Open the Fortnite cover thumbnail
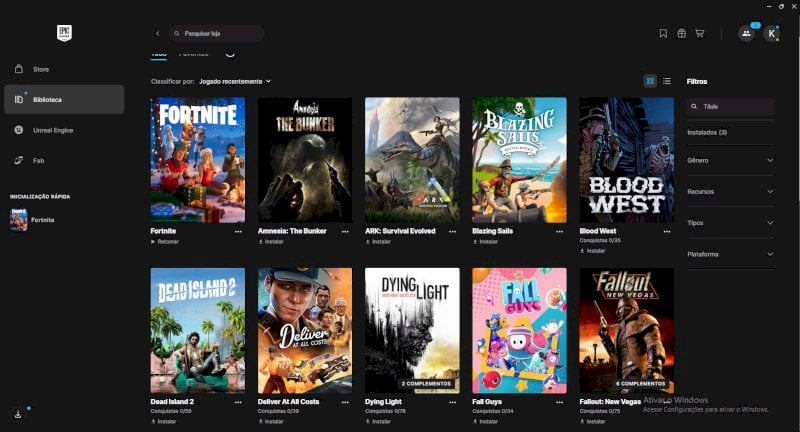 click(197, 160)
